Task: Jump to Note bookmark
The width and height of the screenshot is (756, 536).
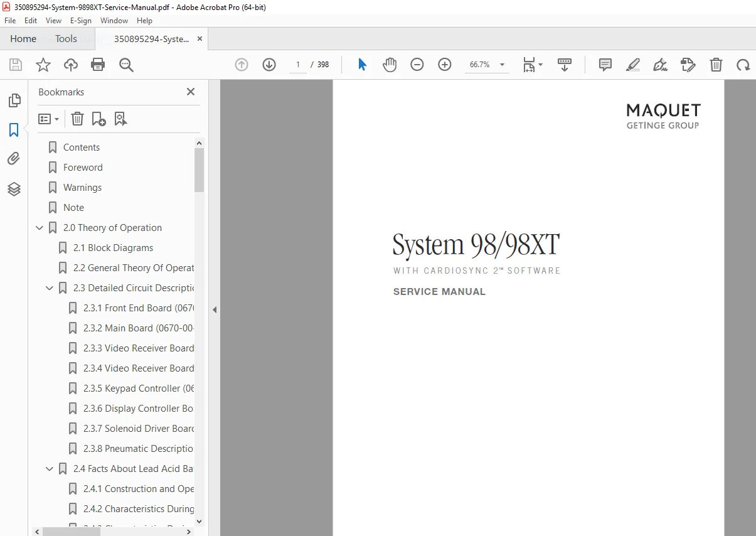Action: point(73,208)
